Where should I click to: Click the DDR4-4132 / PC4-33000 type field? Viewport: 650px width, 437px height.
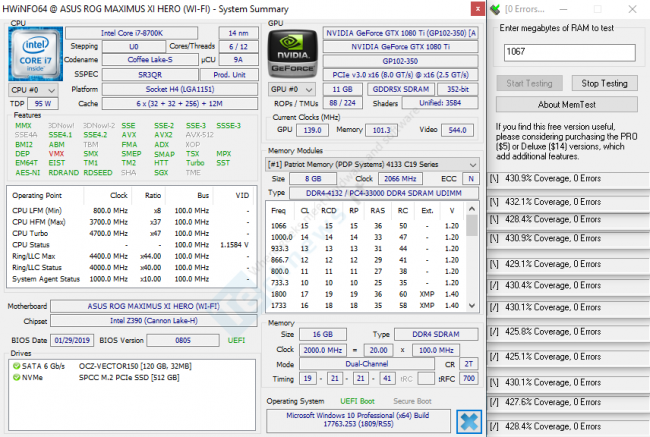pyautogui.click(x=384, y=193)
